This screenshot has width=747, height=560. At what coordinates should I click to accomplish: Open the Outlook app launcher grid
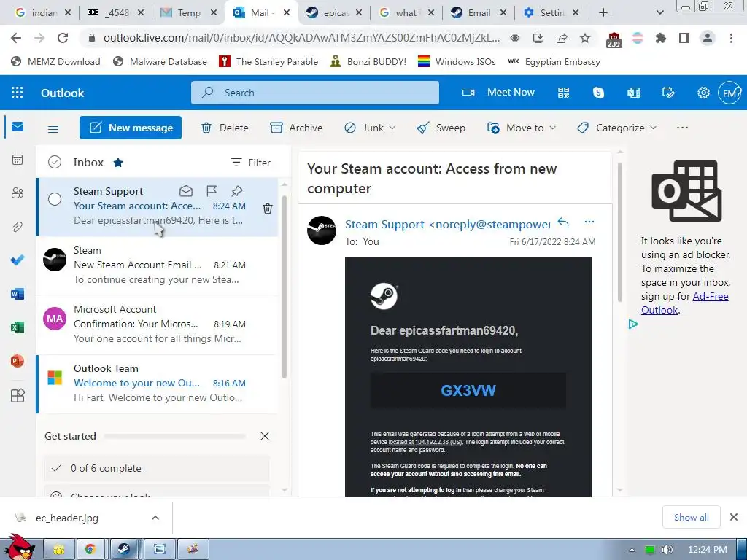coord(18,93)
